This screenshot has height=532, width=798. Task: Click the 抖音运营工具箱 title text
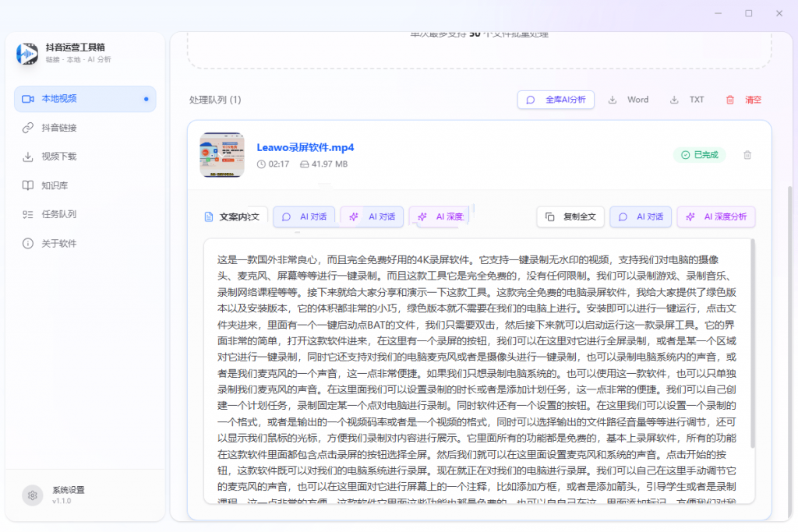pos(76,48)
